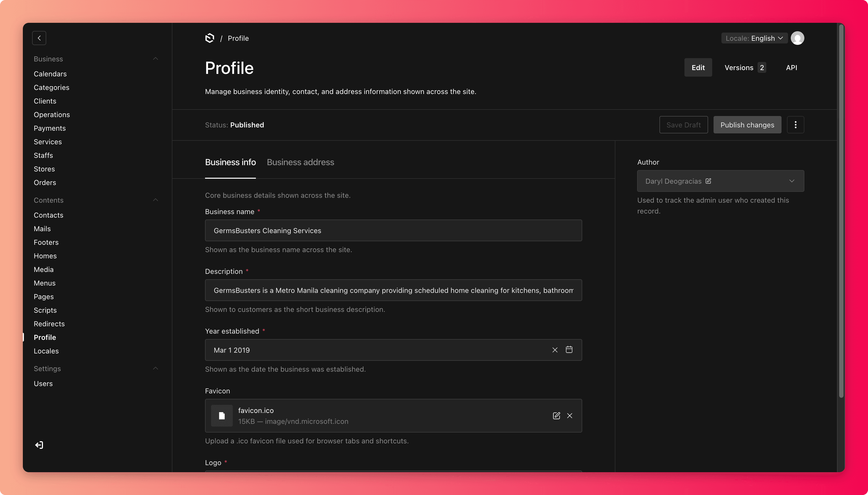Open Pages in the sidebar
Screen dimensions: 868x495
(x=44, y=297)
